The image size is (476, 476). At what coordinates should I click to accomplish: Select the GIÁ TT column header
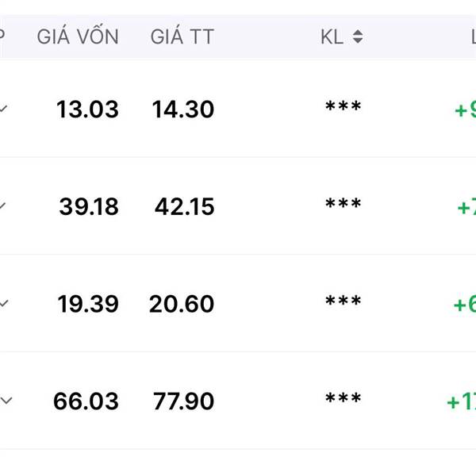coord(182,36)
